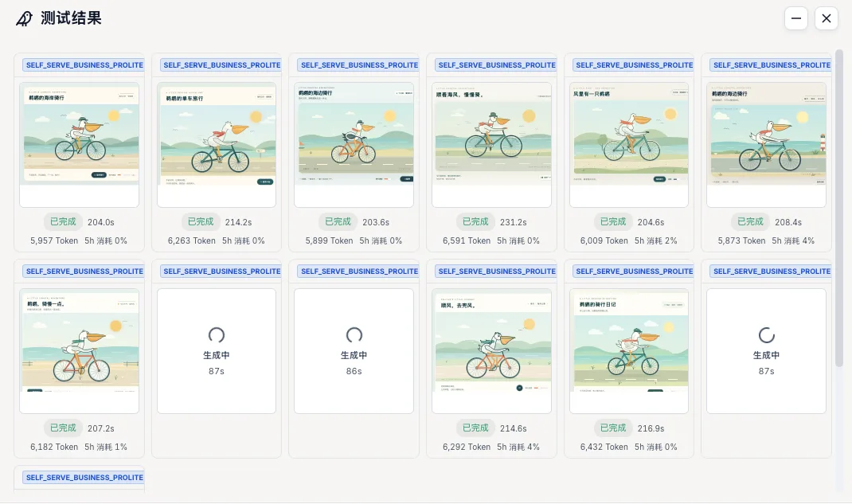Viewport: 852px width, 504px height.
Task: Select the 已完成 badge next to 207.2s
Action: pos(63,428)
